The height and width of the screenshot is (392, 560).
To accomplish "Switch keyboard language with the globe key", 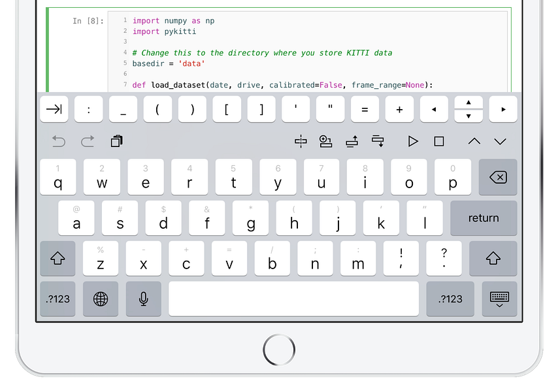I will coord(101,299).
